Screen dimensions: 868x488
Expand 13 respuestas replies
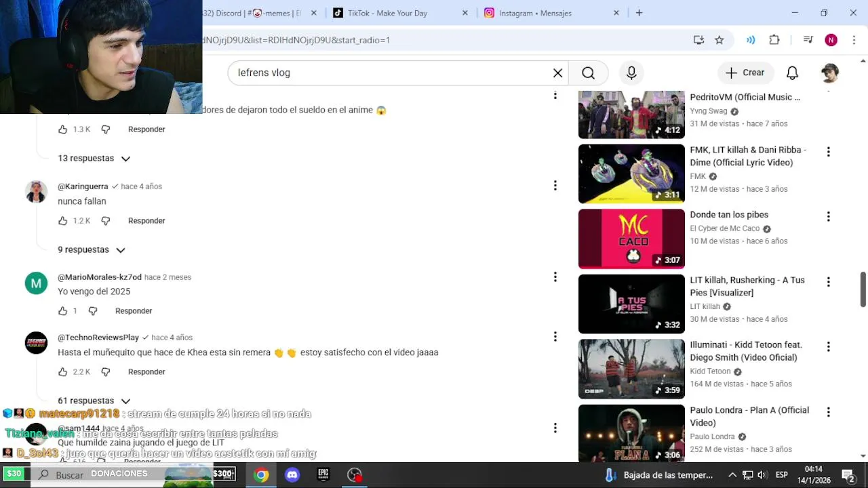[x=94, y=159]
